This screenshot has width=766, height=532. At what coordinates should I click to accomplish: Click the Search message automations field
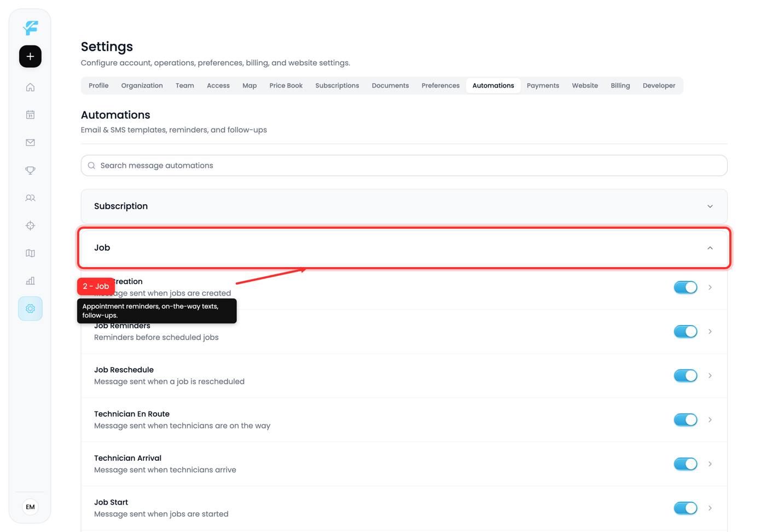pos(404,165)
